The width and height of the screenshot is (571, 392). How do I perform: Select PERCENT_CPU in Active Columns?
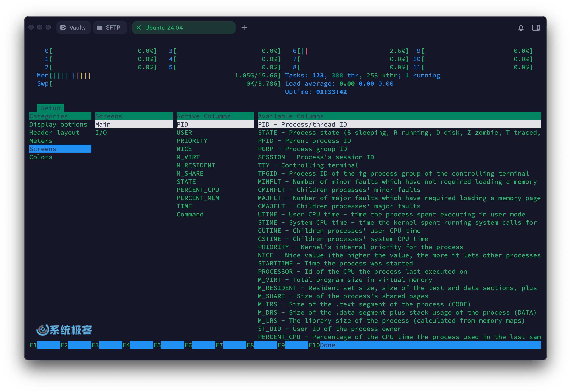[x=215, y=190]
